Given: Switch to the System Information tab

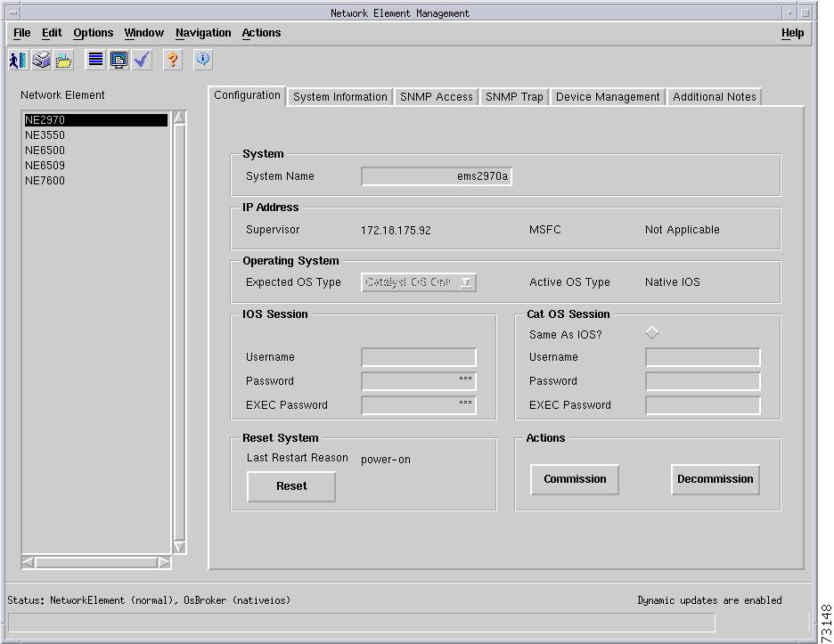Looking at the screenshot, I should point(339,97).
